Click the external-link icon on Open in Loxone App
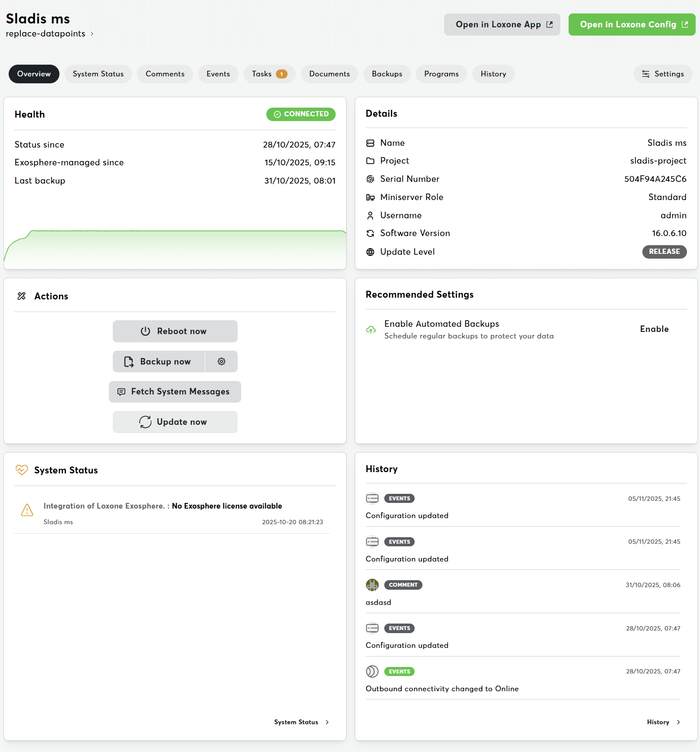This screenshot has width=700, height=752. coord(550,25)
